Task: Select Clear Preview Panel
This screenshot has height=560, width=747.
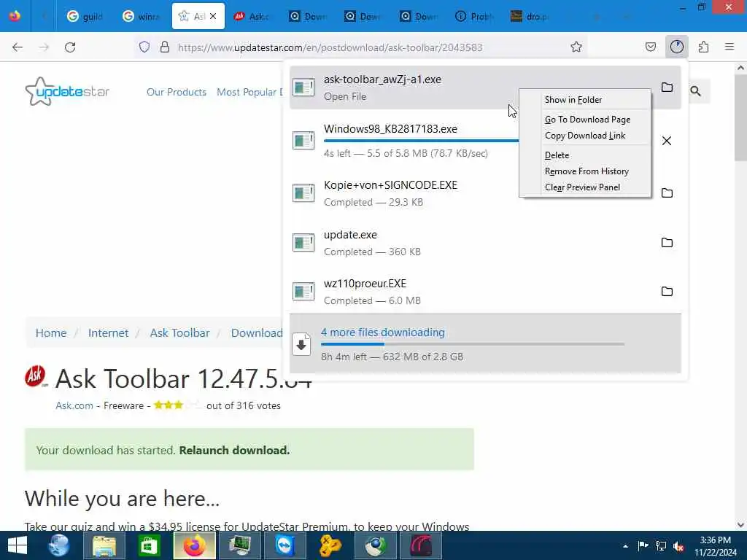Action: [x=582, y=187]
